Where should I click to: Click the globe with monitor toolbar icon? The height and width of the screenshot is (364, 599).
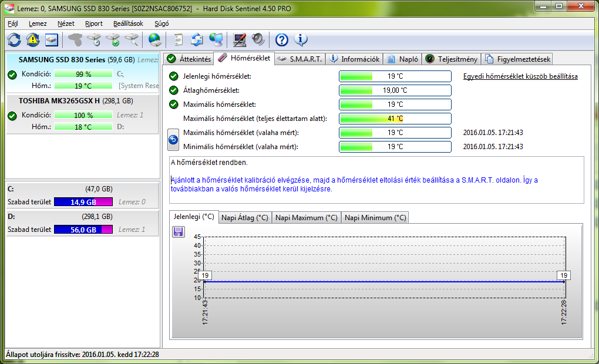pyautogui.click(x=216, y=40)
